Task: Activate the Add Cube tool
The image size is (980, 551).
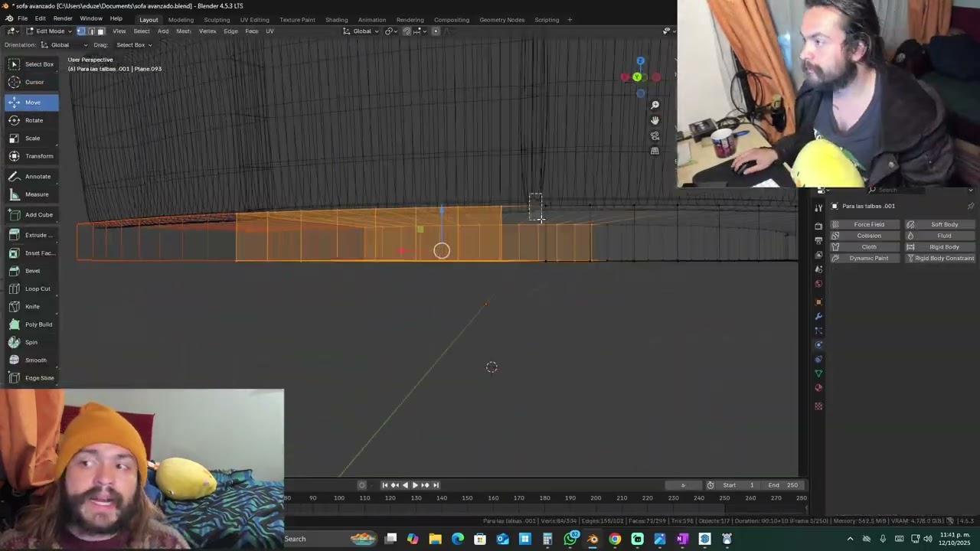Action: pyautogui.click(x=32, y=215)
